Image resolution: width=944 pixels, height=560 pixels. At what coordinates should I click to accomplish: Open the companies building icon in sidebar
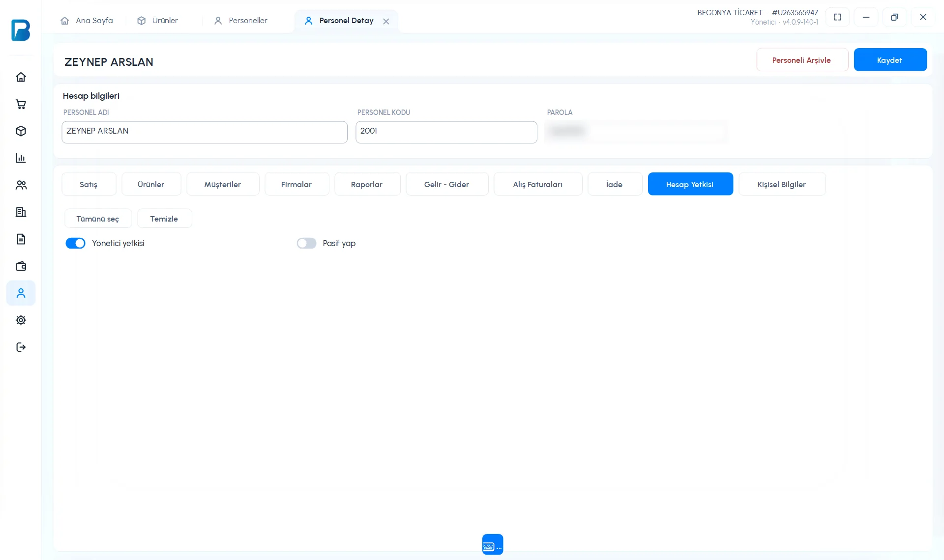pyautogui.click(x=21, y=212)
